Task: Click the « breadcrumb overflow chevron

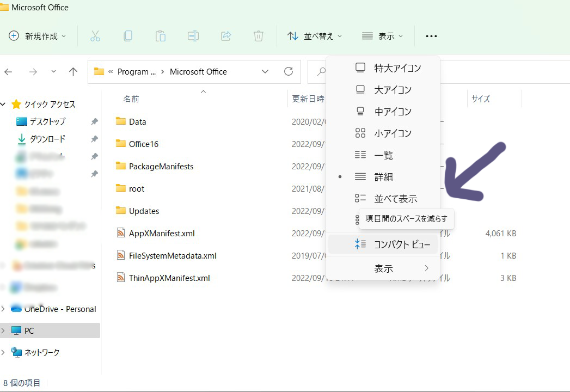Action: point(111,72)
